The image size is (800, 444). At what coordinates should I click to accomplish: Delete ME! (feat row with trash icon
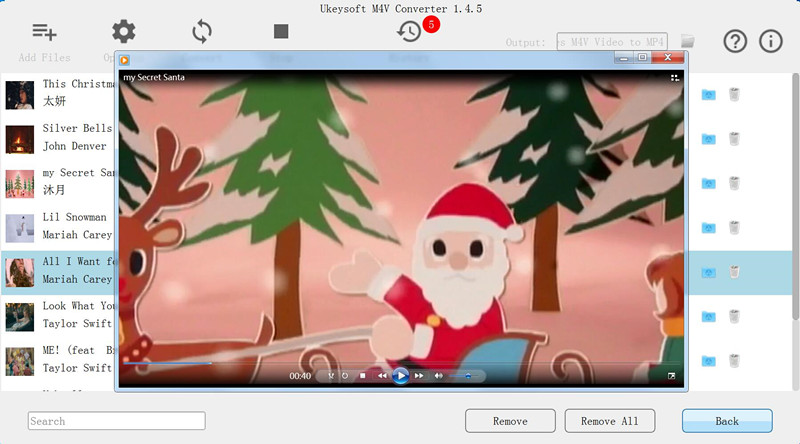(734, 361)
